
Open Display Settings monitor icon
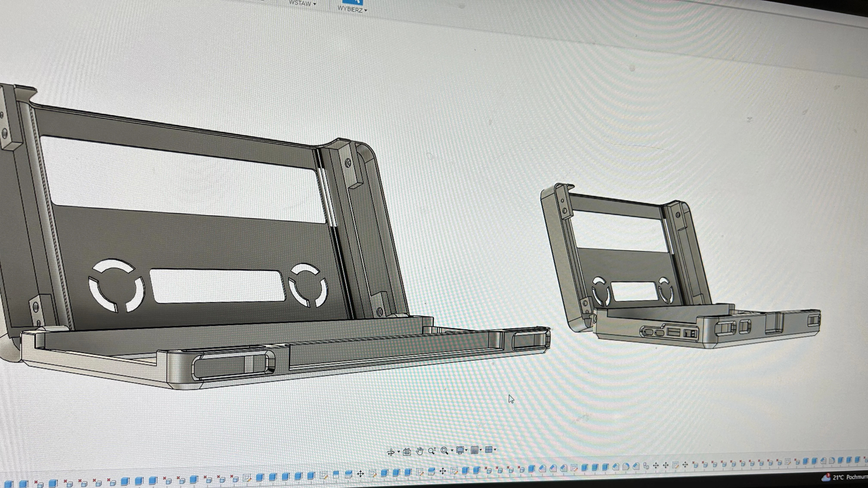coord(460,450)
